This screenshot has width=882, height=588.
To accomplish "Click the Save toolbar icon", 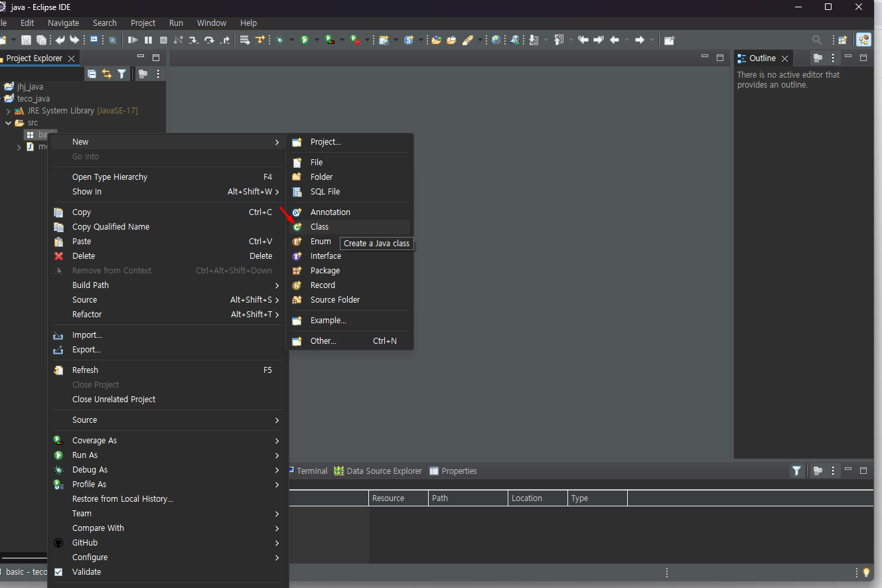I will coord(26,40).
